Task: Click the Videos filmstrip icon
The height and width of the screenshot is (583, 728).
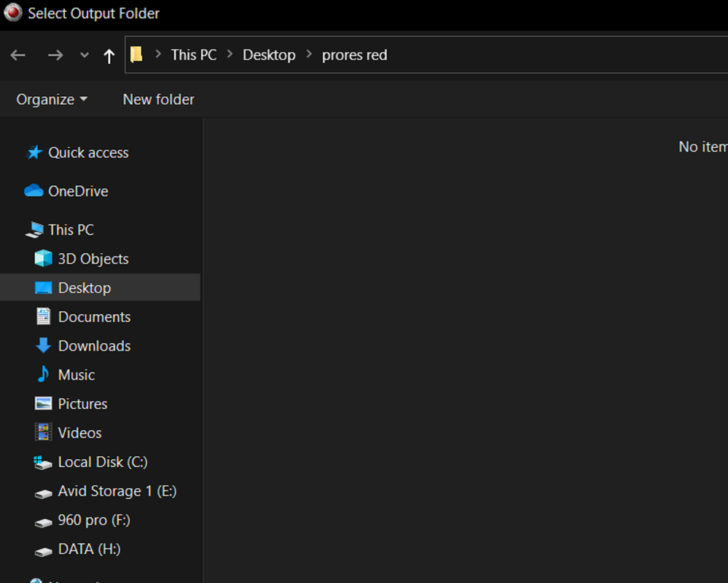Action: 44,432
